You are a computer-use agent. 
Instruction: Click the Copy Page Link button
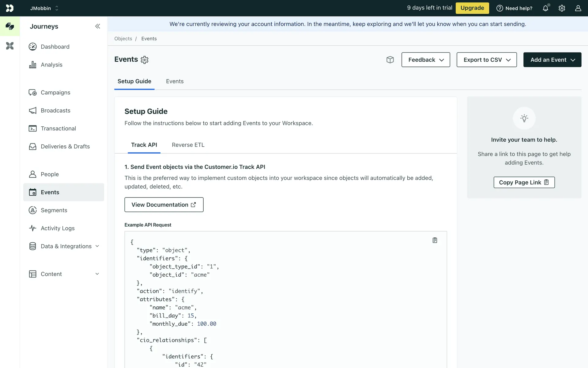pos(524,182)
